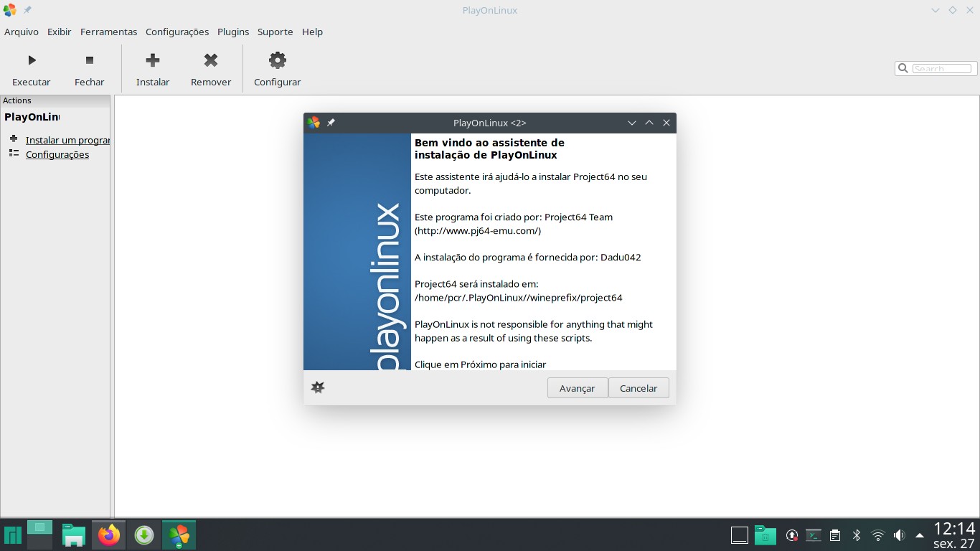Click the Actions panel header
980x551 pixels.
pos(55,100)
